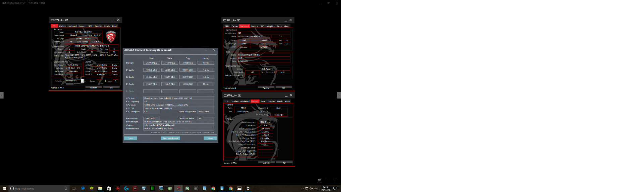Select L1 Cache Read value in AIDA64
Viewport: 644px width, 192px height.
point(152,70)
